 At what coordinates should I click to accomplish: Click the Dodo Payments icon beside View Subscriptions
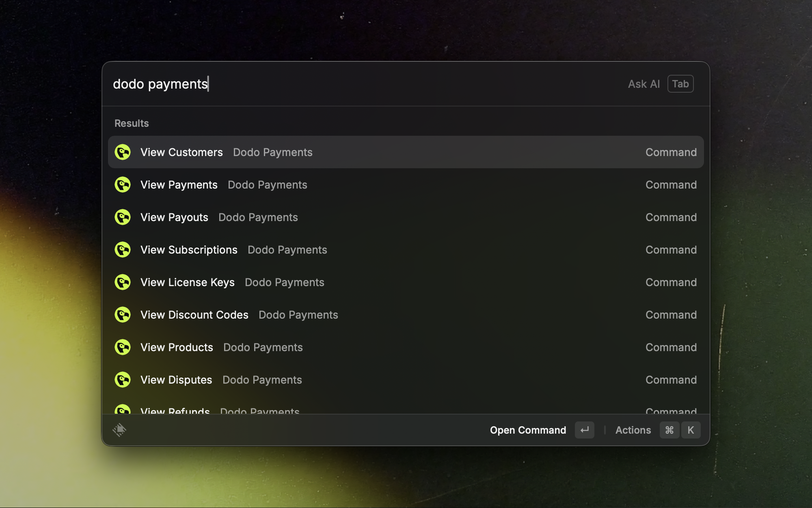tap(123, 250)
